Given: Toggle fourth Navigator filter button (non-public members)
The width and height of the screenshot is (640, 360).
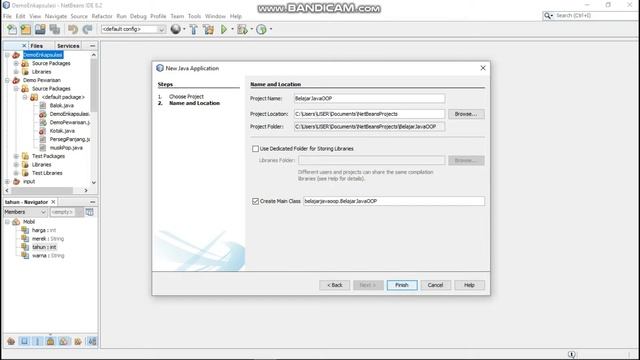Looking at the screenshot, I should pos(51,341).
